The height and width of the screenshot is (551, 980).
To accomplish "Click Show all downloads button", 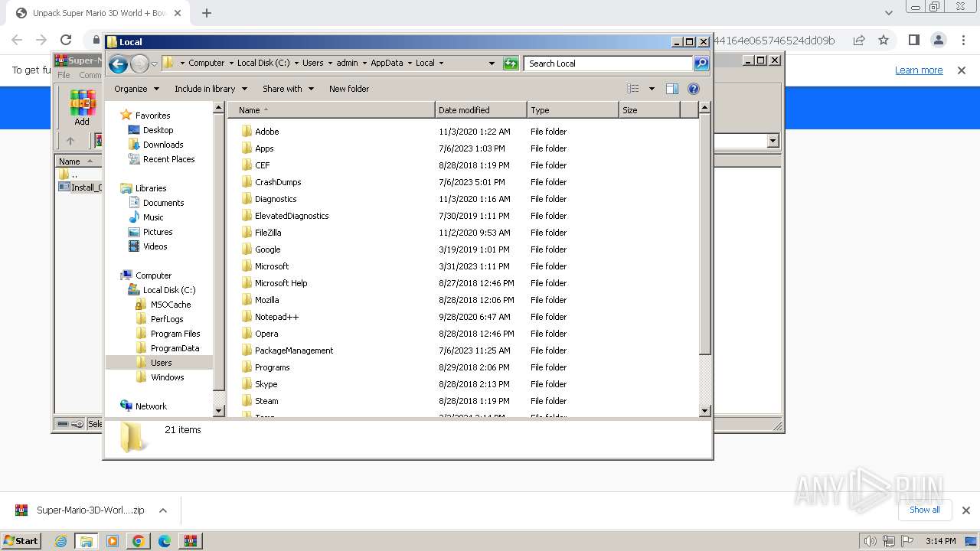I will click(925, 510).
